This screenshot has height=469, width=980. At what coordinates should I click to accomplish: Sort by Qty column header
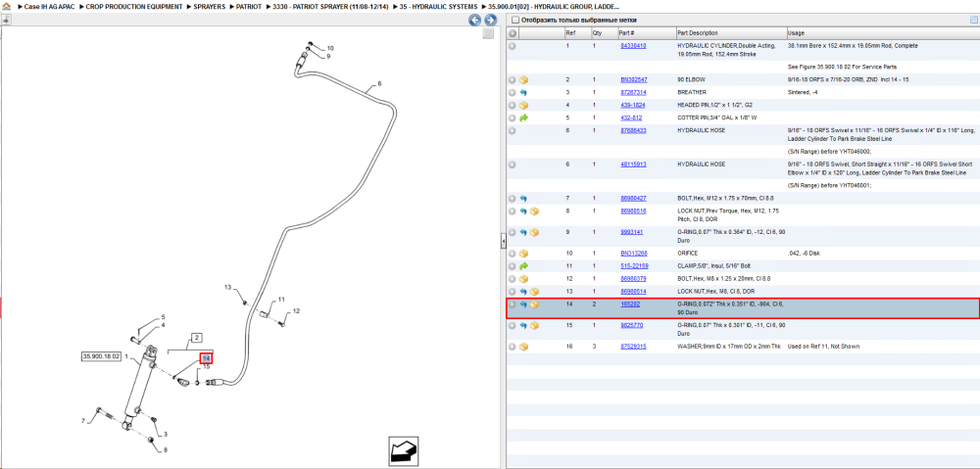(603, 32)
